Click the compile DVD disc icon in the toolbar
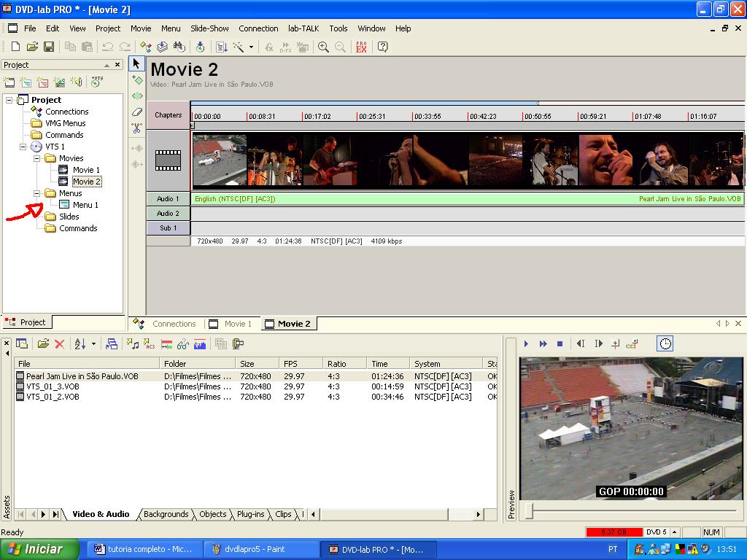The image size is (747, 560). click(x=201, y=47)
